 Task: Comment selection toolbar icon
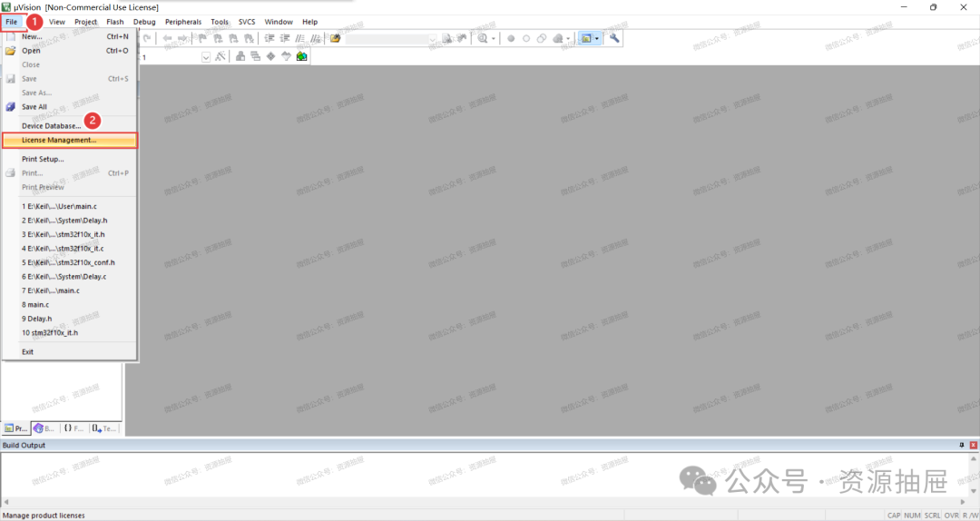(300, 39)
